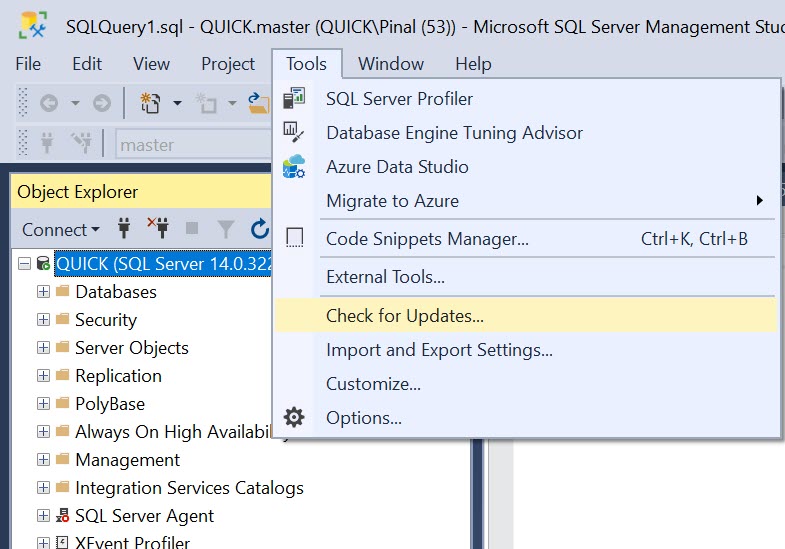The image size is (785, 549).
Task: Click the SQL Server Profiler icon
Action: click(294, 98)
